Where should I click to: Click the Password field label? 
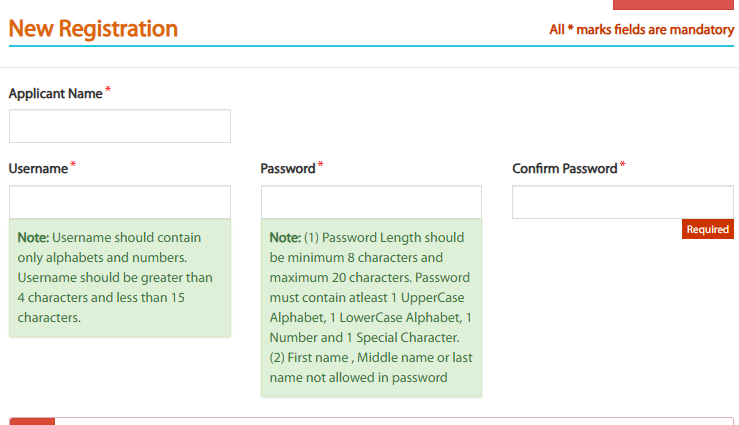[288, 169]
